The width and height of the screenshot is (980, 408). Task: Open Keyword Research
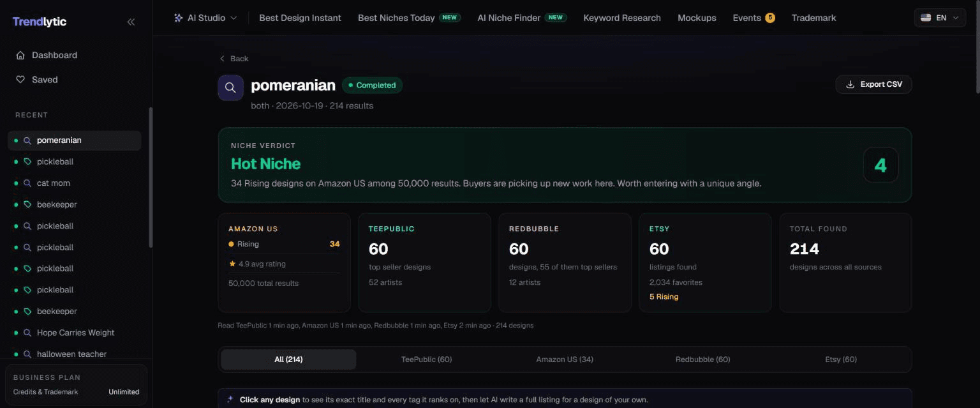[x=622, y=18]
